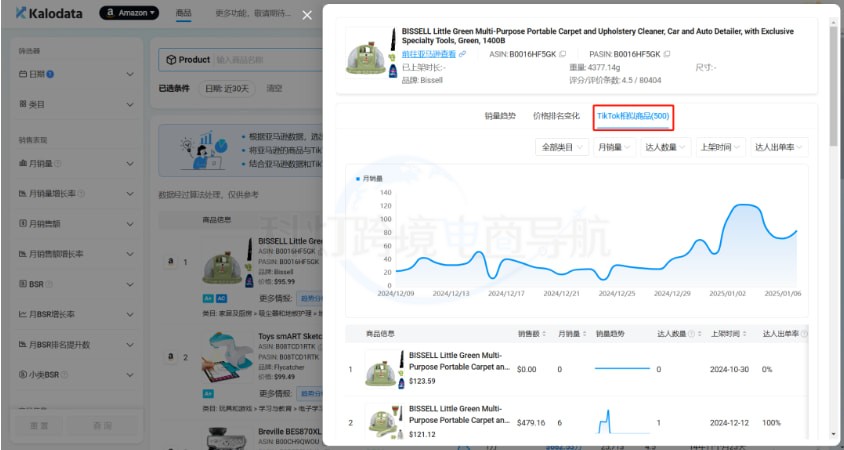This screenshot has height=450, width=844.
Task: Remove the 日期: 近30天 selected condition chip
Action: click(227, 89)
